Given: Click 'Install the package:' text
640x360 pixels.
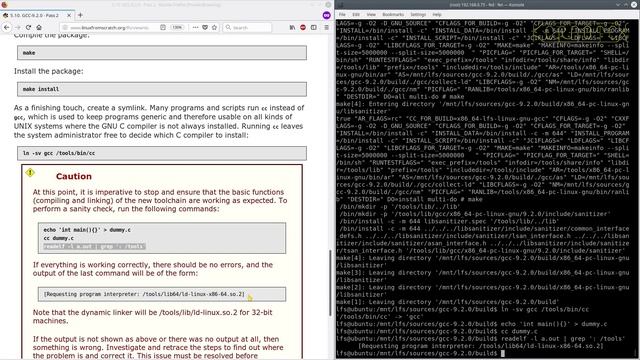Looking at the screenshot, I should pos(48,71).
